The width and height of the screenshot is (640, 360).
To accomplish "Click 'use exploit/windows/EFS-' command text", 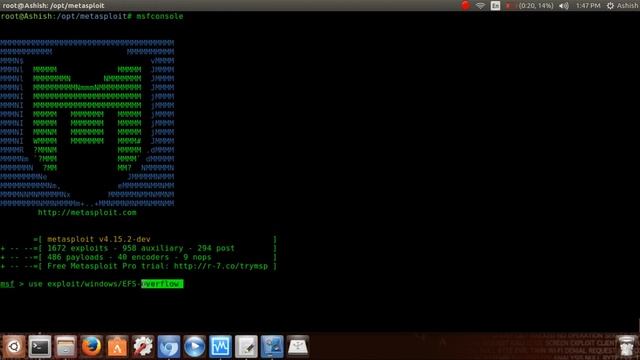I will (x=84, y=284).
